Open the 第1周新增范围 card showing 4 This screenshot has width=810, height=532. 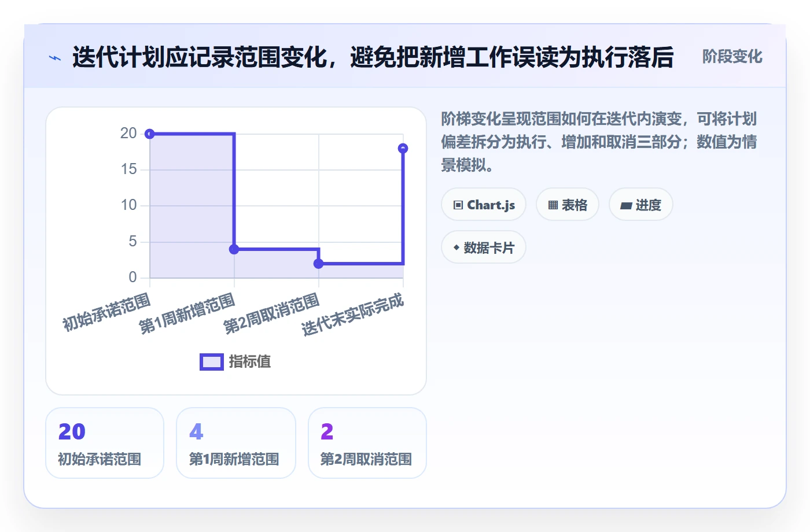pyautogui.click(x=236, y=443)
